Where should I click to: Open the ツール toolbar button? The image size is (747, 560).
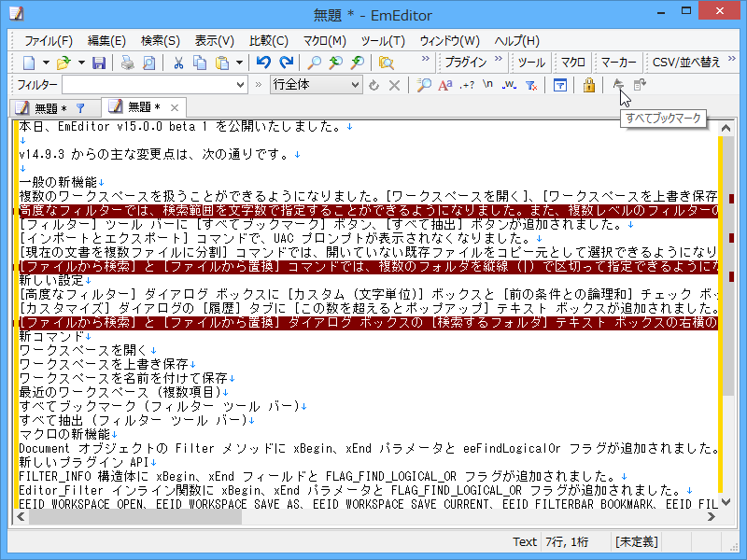tap(531, 63)
